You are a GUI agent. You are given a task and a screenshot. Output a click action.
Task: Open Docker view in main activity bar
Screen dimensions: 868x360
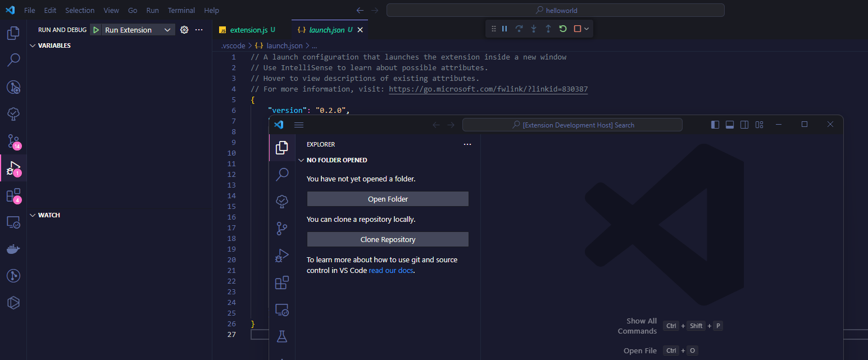pyautogui.click(x=13, y=249)
